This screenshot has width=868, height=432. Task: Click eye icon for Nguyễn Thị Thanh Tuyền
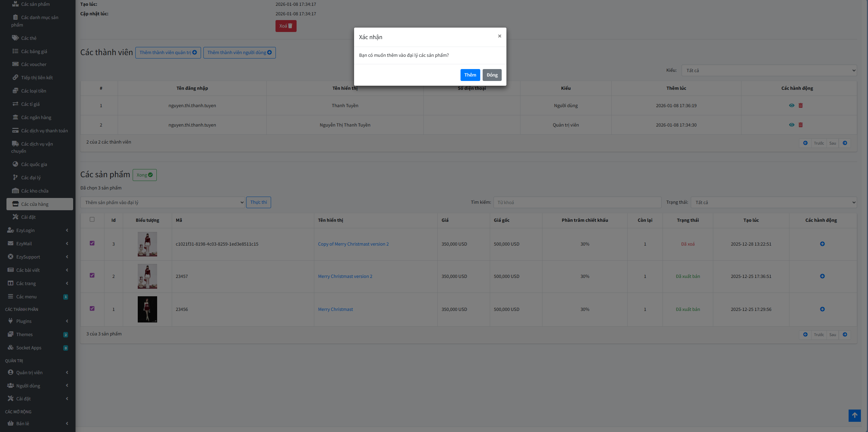[x=791, y=125]
